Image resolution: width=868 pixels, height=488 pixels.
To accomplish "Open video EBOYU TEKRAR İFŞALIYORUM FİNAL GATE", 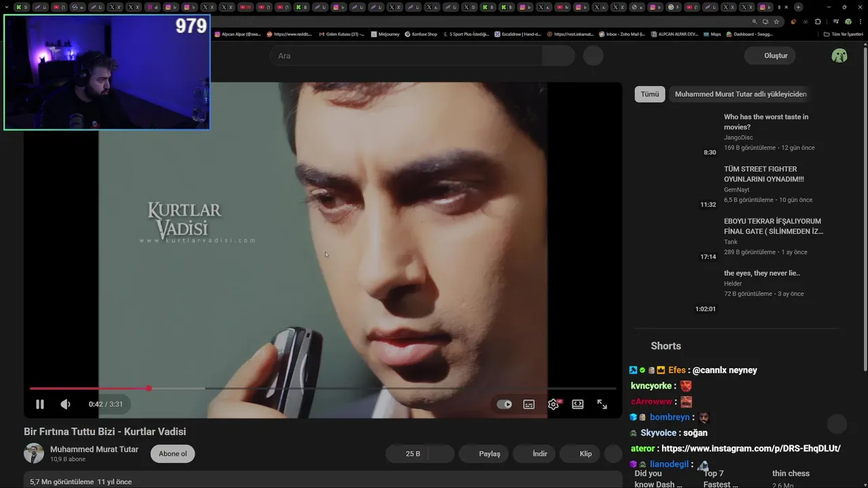I will pos(774,226).
